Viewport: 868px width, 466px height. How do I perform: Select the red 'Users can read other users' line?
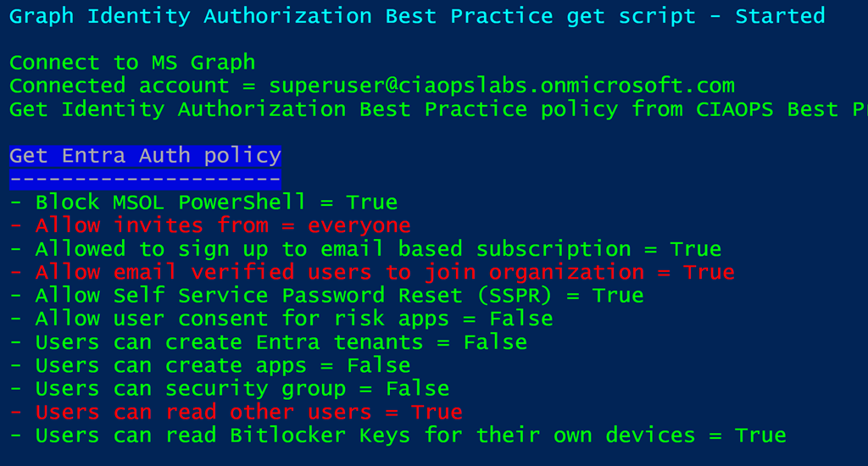[x=236, y=412]
